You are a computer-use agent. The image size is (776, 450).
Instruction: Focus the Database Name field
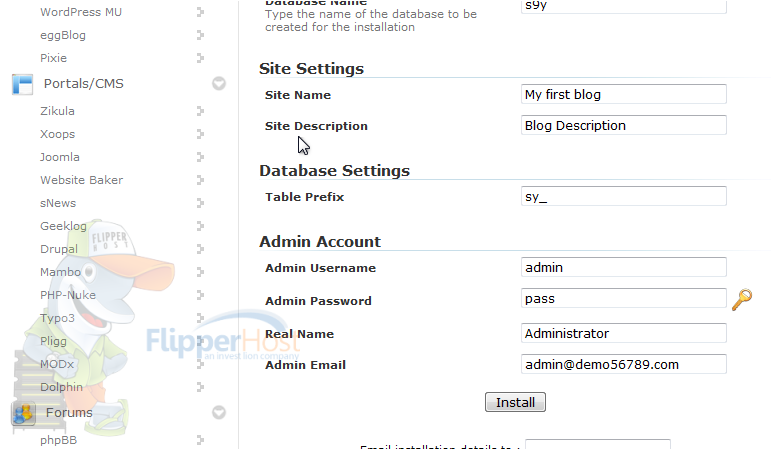click(x=624, y=6)
